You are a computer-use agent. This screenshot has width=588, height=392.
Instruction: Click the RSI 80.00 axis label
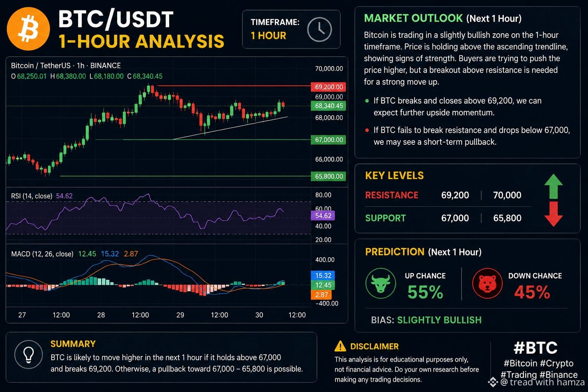point(323,195)
